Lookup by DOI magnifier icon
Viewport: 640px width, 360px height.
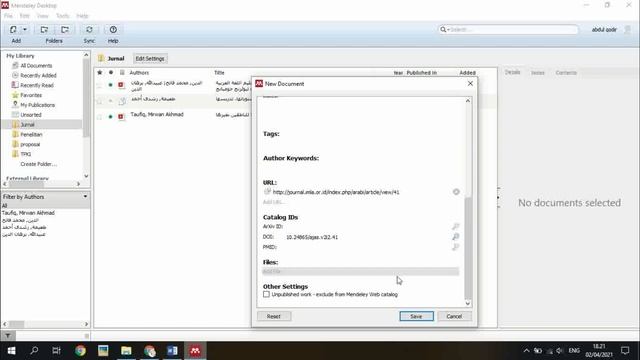coord(456,237)
